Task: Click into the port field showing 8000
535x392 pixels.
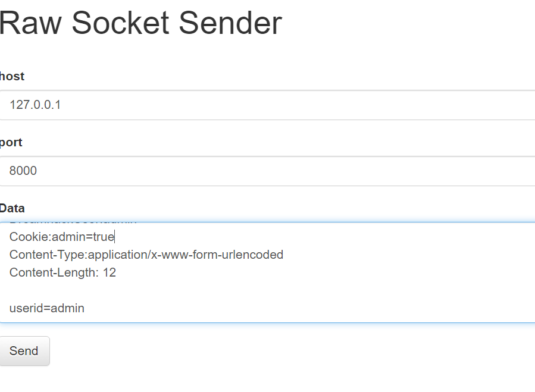Action: point(268,171)
